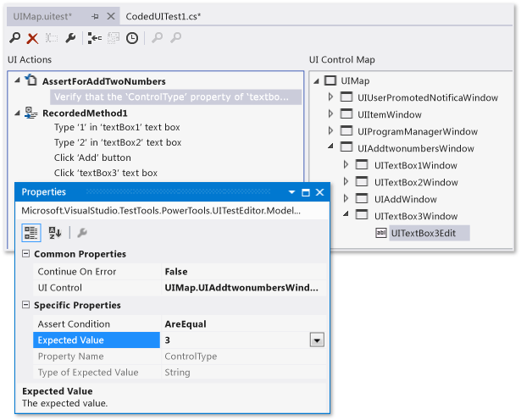Click the pin icon on UIMap.uitest tab
Viewport: 521px width, 420px height.
(x=95, y=16)
